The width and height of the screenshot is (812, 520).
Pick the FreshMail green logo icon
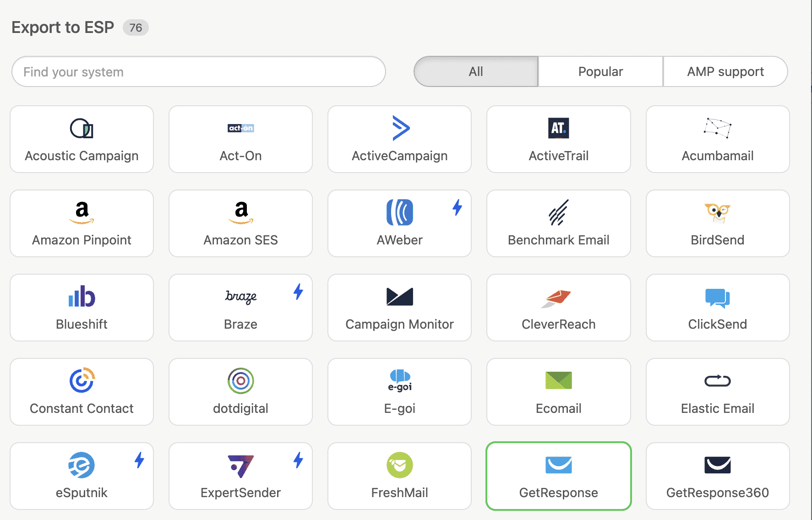point(399,465)
